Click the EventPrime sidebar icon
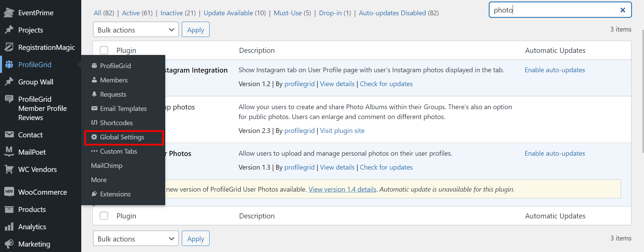 [9, 13]
